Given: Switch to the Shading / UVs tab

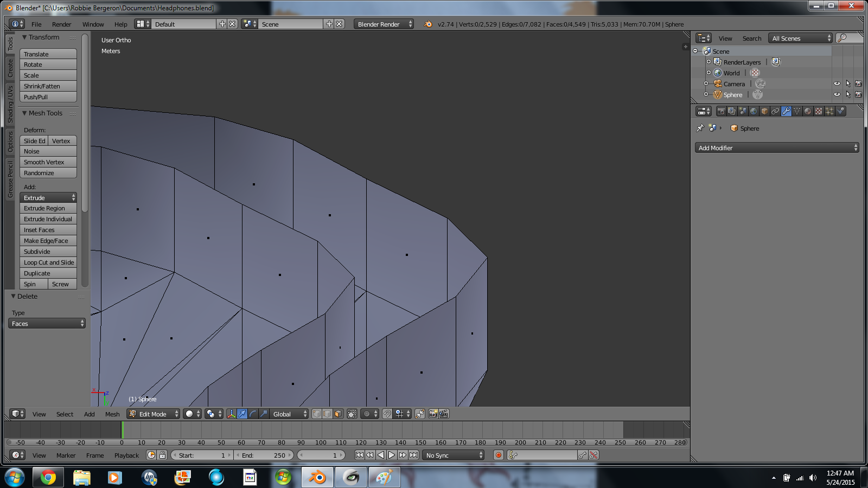Looking at the screenshot, I should click(x=10, y=104).
